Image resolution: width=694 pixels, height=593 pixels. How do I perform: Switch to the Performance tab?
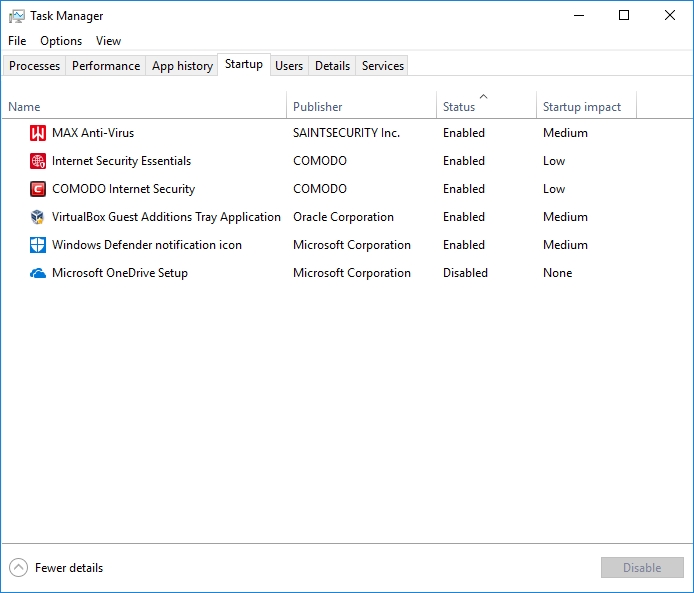coord(106,66)
